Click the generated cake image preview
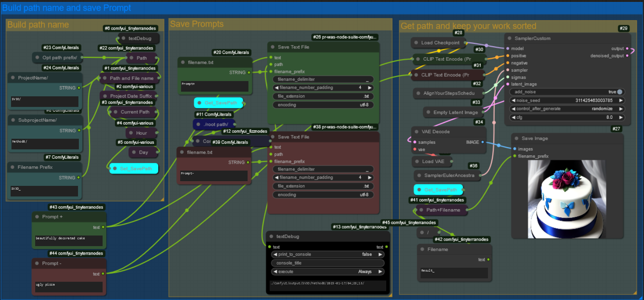The width and height of the screenshot is (644, 300). click(x=567, y=199)
